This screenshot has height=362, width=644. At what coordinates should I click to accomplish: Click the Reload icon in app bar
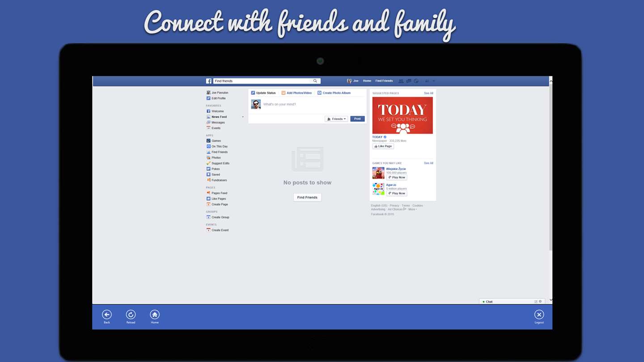click(x=131, y=314)
